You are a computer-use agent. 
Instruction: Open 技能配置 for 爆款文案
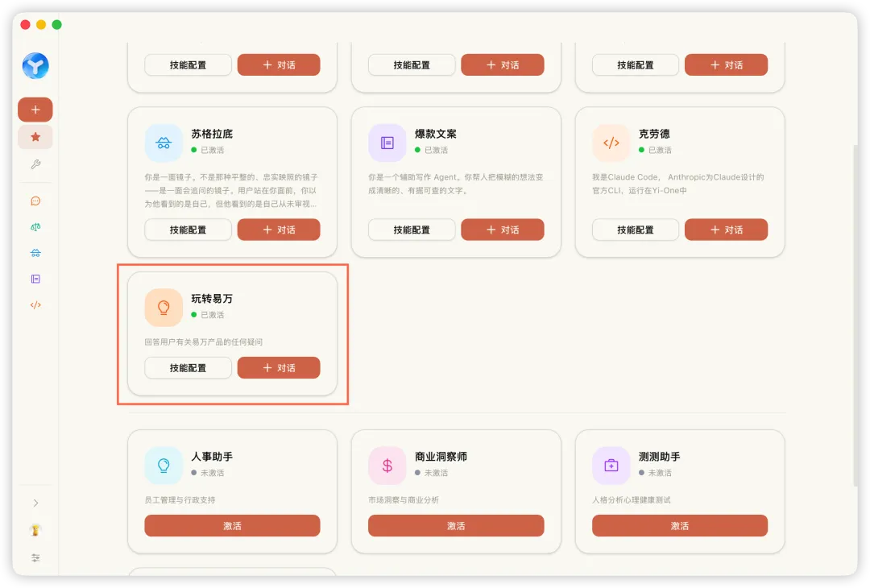[412, 230]
